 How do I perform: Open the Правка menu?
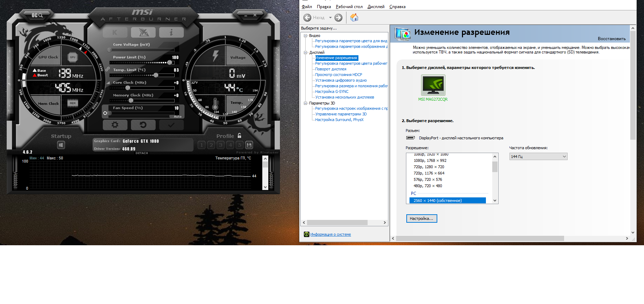324,7
